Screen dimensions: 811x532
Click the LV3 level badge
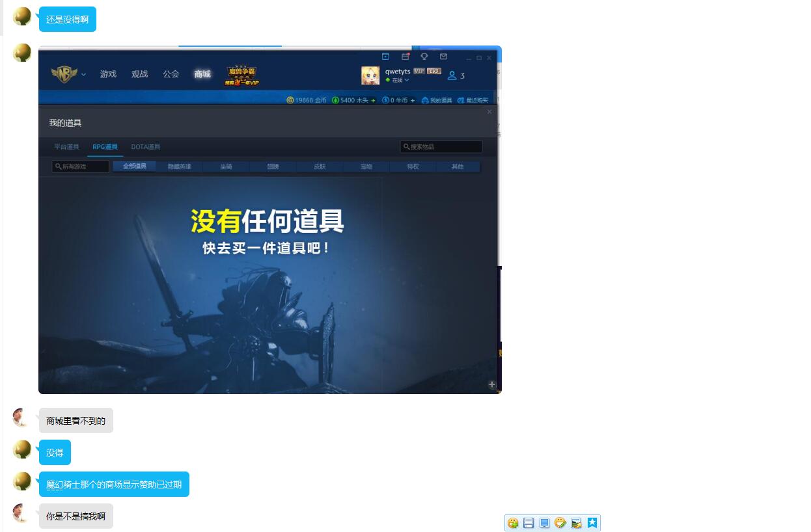coord(434,71)
